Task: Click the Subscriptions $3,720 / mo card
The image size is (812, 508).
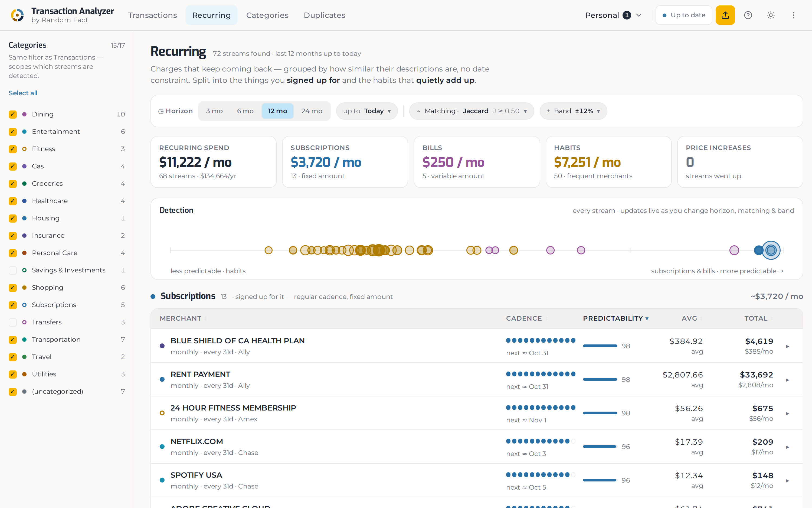Action: point(345,162)
